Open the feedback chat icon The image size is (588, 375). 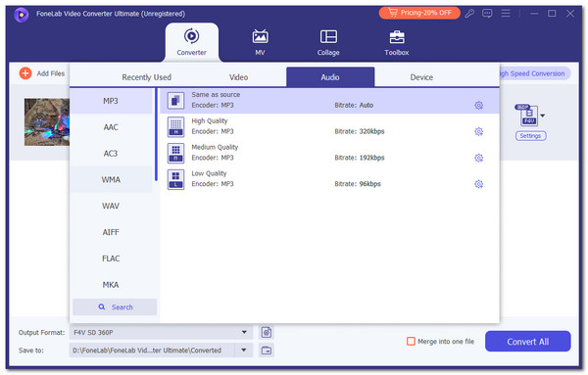[x=487, y=14]
